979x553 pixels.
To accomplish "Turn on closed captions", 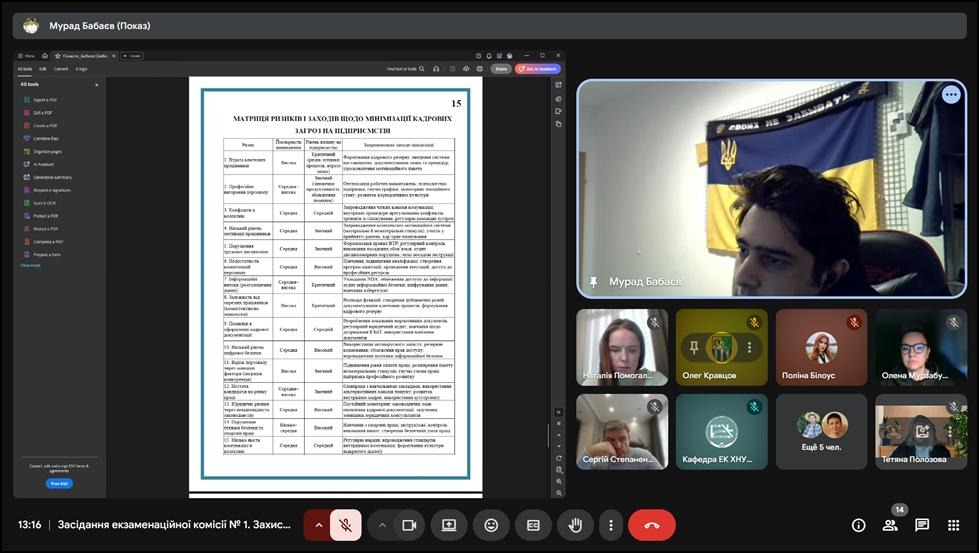I will (533, 525).
